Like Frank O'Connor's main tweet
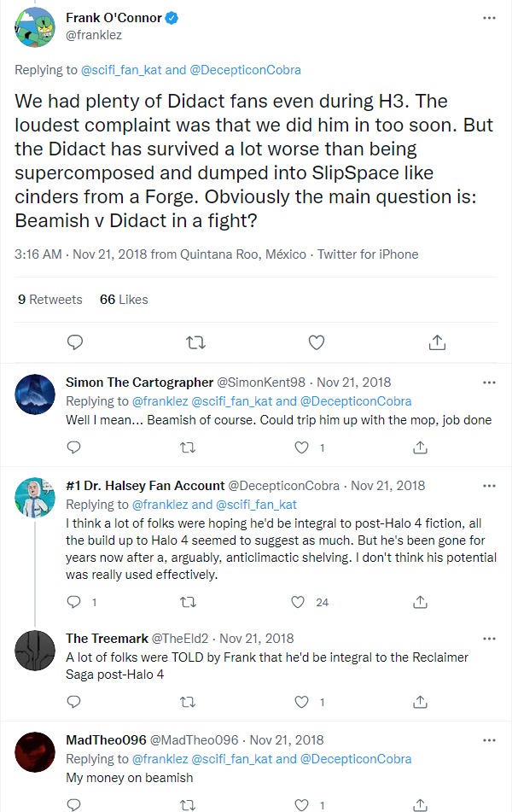Screen dimensions: 512x812 tap(317, 342)
